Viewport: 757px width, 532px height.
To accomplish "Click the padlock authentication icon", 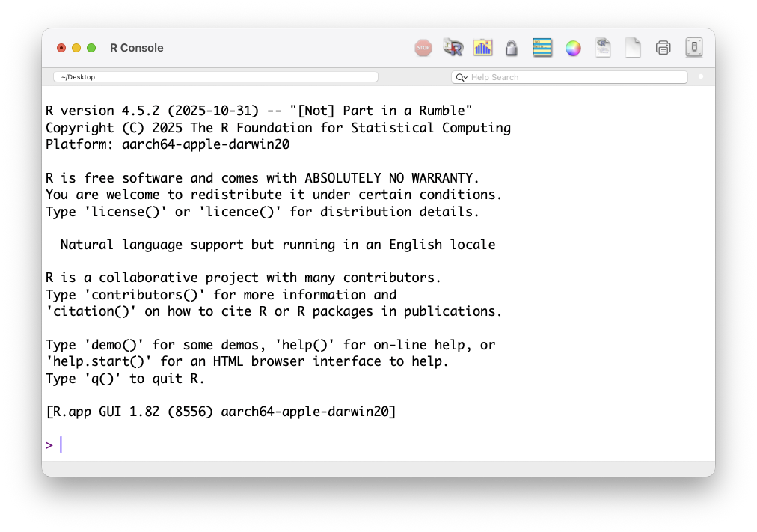I will pos(512,48).
